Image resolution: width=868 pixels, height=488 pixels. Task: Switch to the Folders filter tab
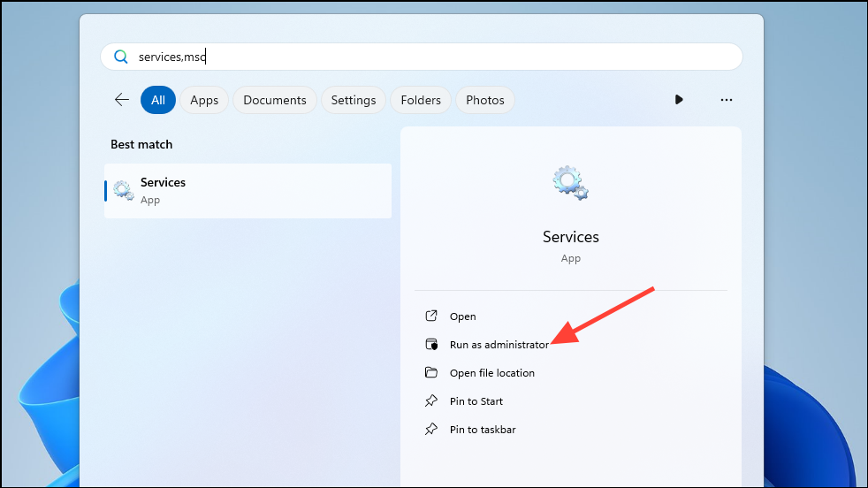pyautogui.click(x=421, y=100)
